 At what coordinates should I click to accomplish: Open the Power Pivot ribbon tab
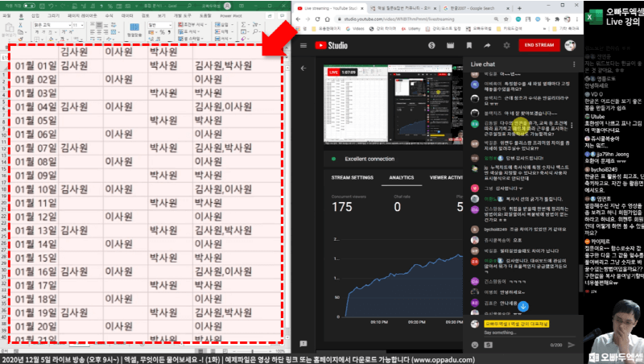click(231, 15)
